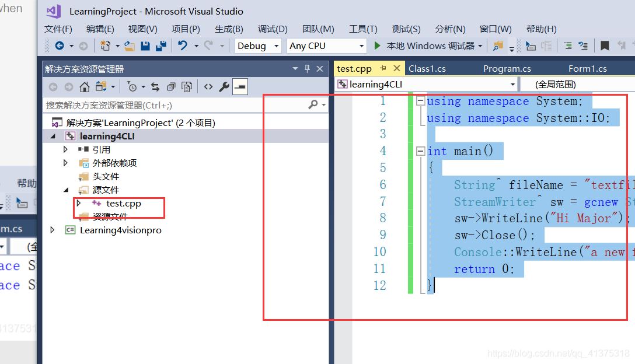The width and height of the screenshot is (635, 364).
Task: Toggle the pin on test.cpp tab
Action: [383, 68]
